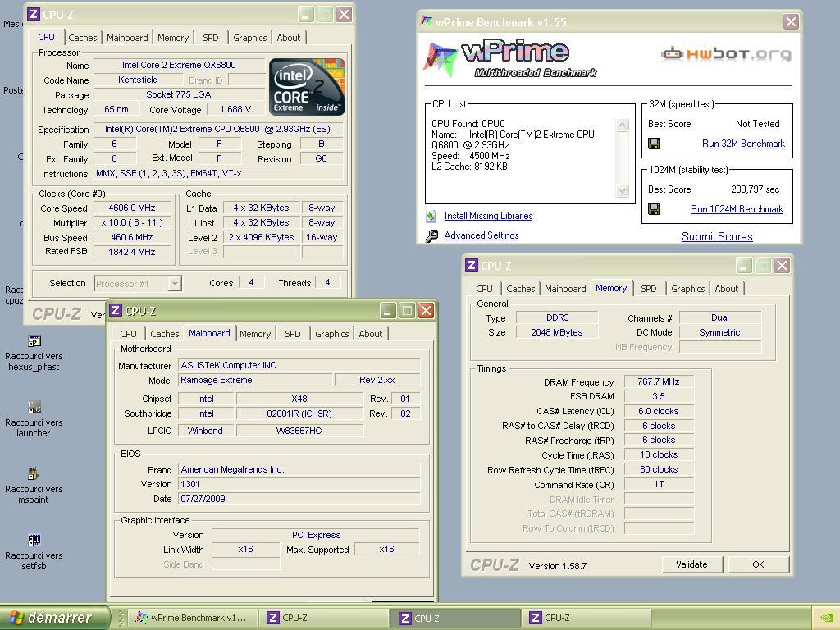
Task: Select the Caches tab in the CPU window
Action: tap(83, 38)
